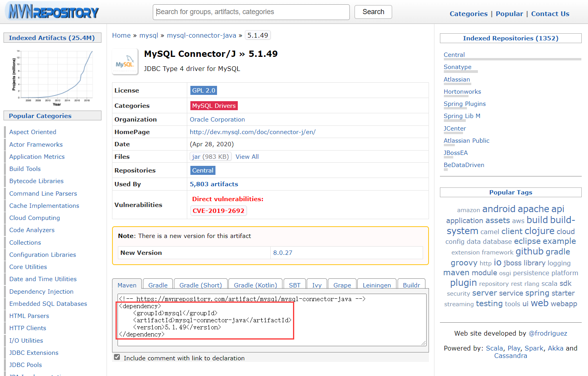The height and width of the screenshot is (376, 588).
Task: Click the testing tag
Action: coord(489,303)
